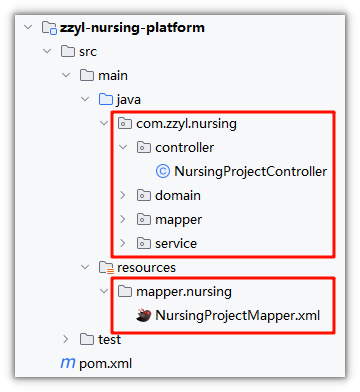Click the zzyl-nursing-platform module icon

49,28
